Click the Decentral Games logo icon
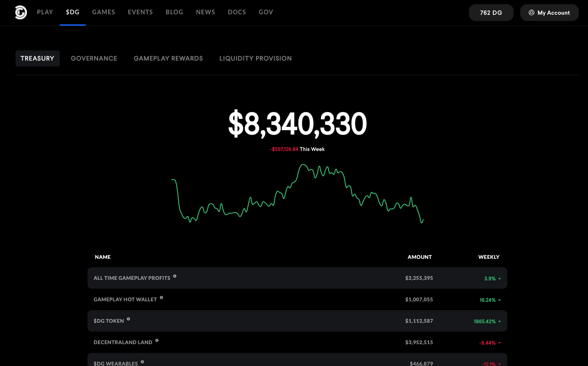 point(21,13)
